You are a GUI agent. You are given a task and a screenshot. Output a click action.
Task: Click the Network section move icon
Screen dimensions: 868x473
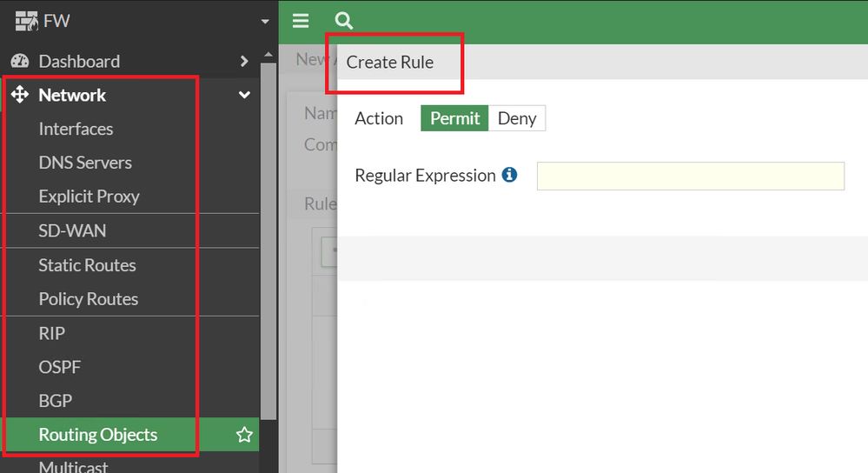point(20,95)
